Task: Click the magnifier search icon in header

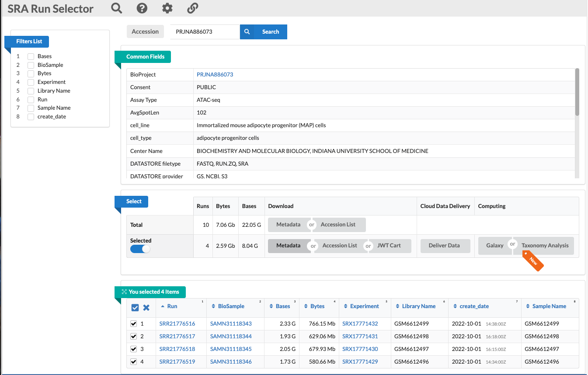Action: point(116,8)
